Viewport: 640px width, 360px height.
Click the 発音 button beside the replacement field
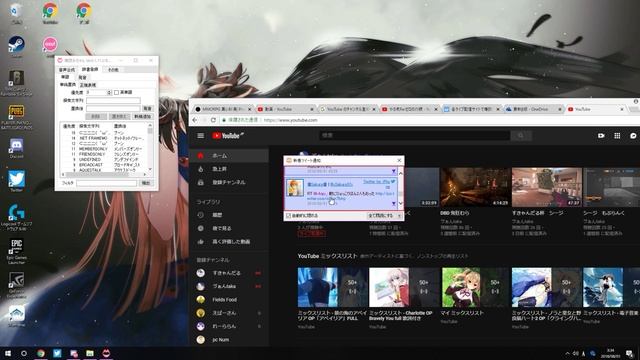[x=147, y=109]
